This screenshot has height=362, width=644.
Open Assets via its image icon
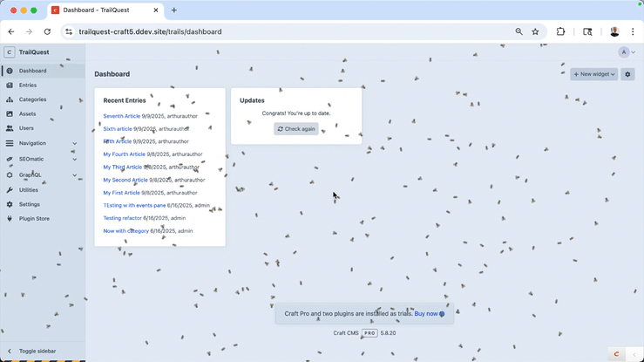10,114
